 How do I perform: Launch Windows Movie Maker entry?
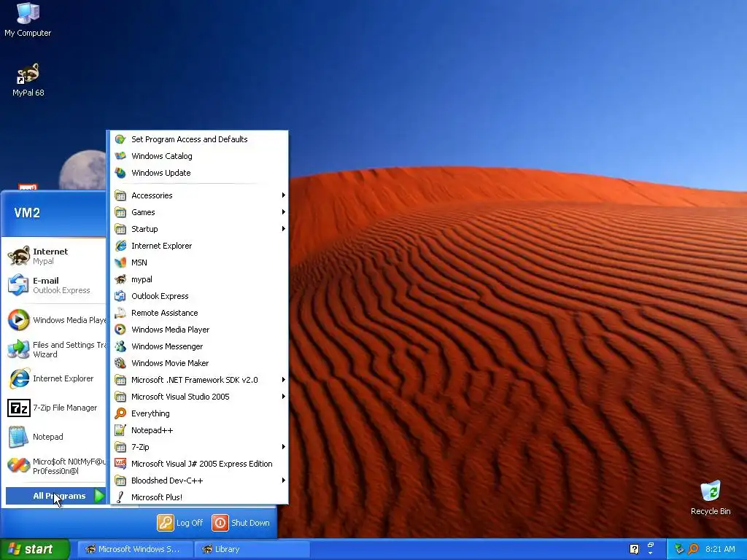(x=199, y=363)
